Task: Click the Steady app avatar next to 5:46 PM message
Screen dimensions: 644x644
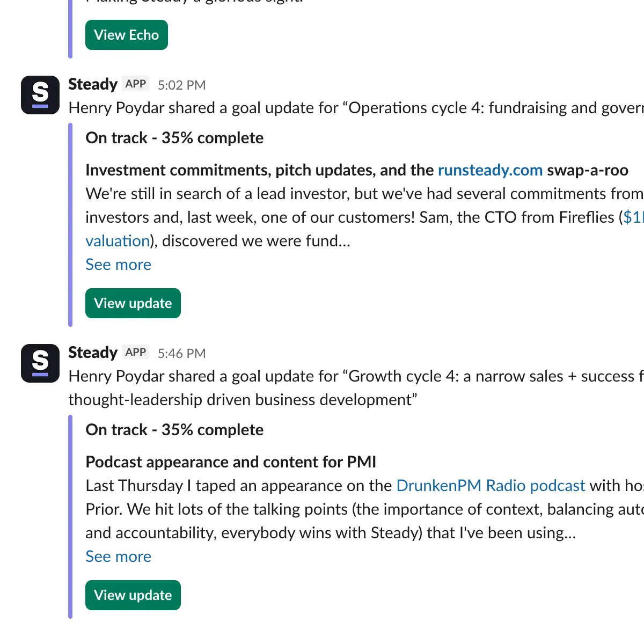Action: tap(40, 363)
